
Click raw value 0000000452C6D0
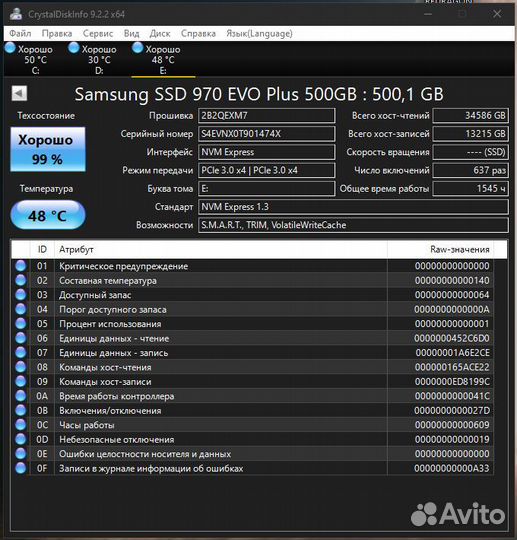452,338
